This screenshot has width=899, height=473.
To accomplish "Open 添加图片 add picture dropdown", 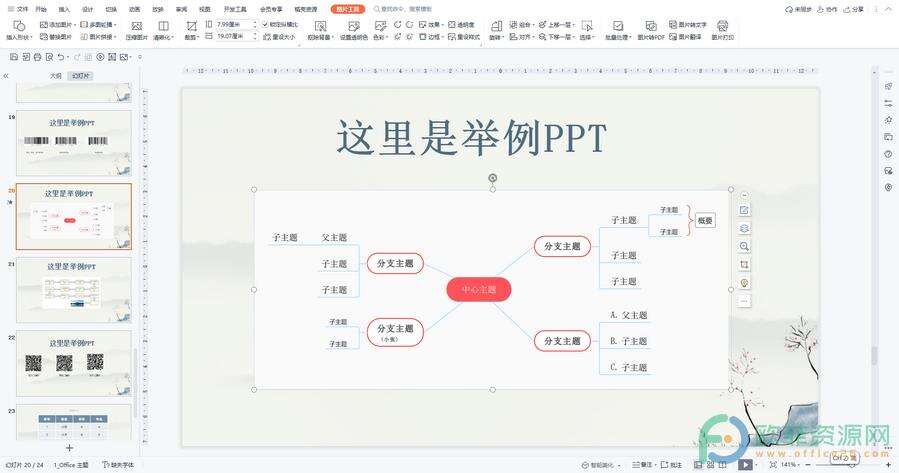I will (x=57, y=25).
